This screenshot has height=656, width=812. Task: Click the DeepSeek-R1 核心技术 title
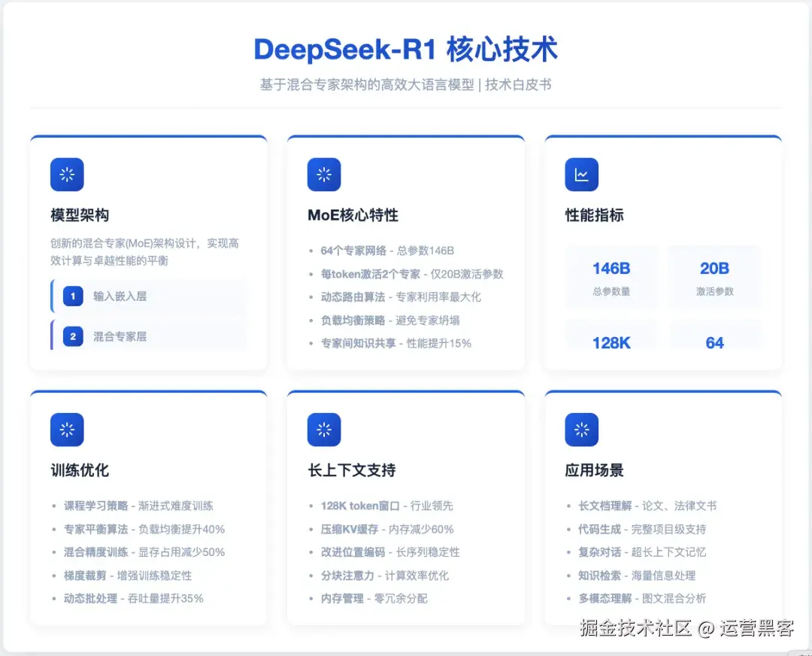coord(406,49)
